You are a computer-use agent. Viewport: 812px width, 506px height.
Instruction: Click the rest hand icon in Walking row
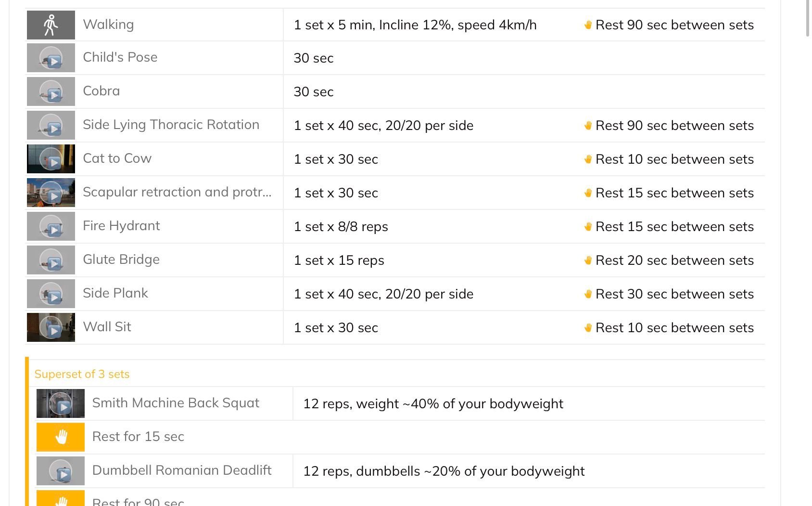point(588,25)
